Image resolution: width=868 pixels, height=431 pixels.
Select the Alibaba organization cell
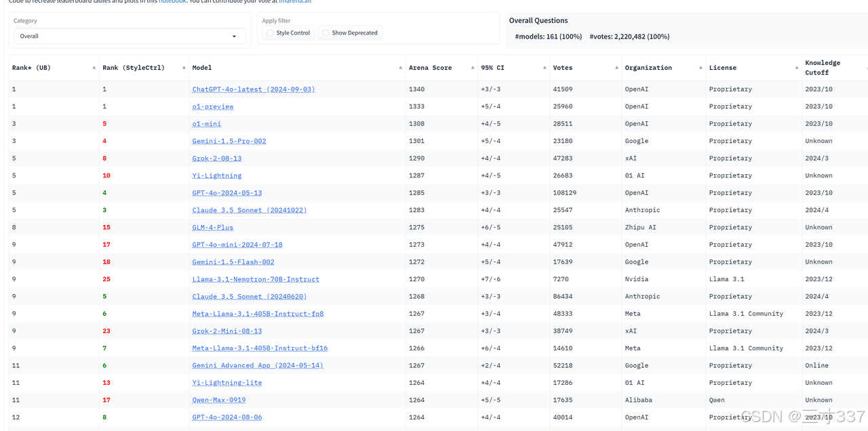coord(639,401)
